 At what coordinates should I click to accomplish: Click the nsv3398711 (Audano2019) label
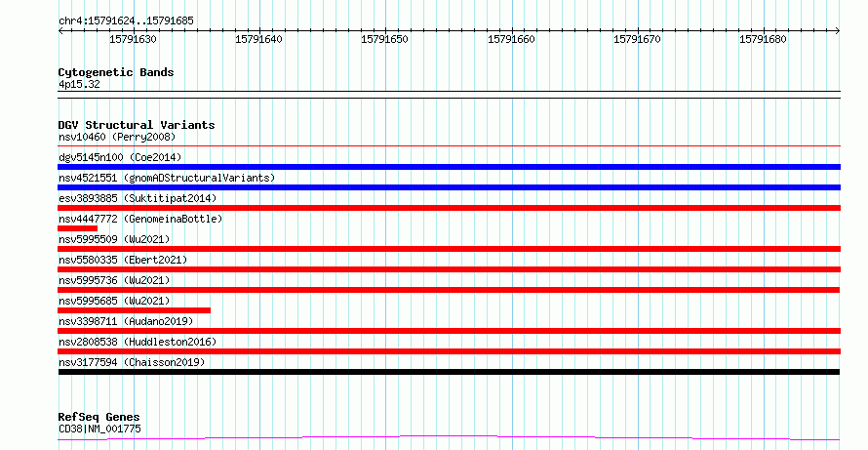point(126,321)
